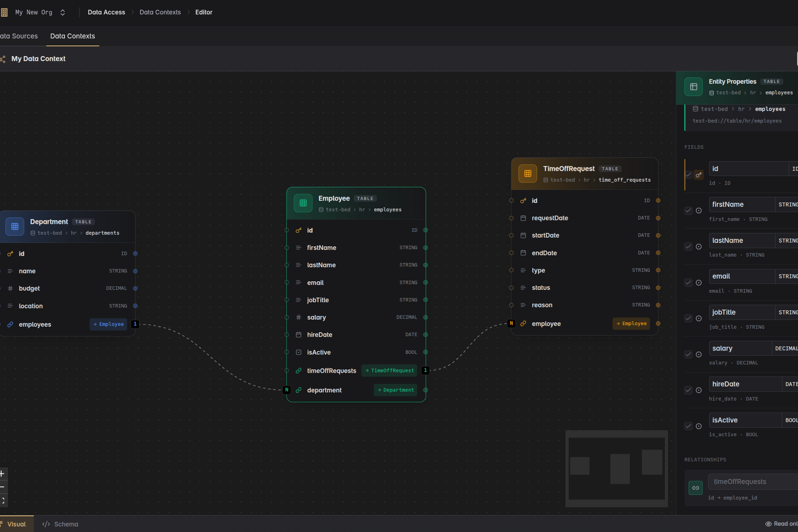Viewport: 798px width, 532px height.
Task: Click the Department table icon
Action: 15,226
